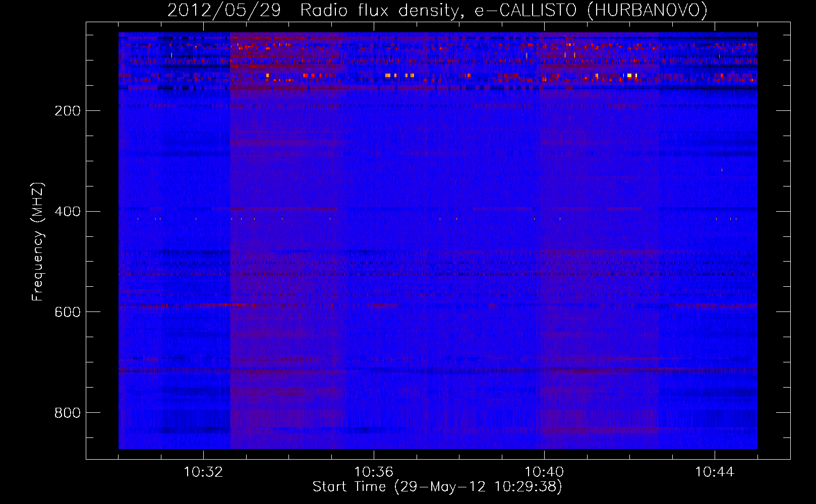Click the 10:32 time tick label
This screenshot has width=816, height=504.
(203, 472)
